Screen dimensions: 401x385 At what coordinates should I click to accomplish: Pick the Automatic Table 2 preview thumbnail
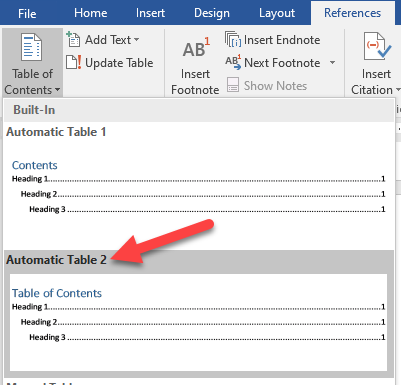pos(199,322)
